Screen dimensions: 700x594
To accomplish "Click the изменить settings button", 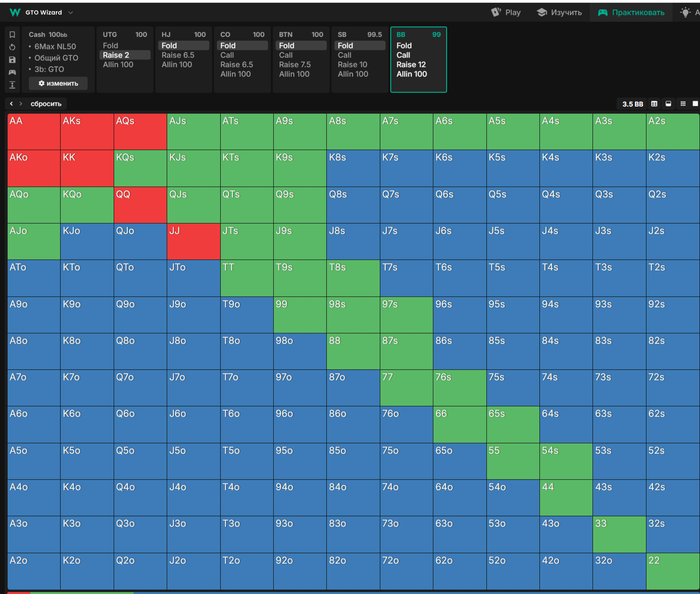I will coord(58,83).
